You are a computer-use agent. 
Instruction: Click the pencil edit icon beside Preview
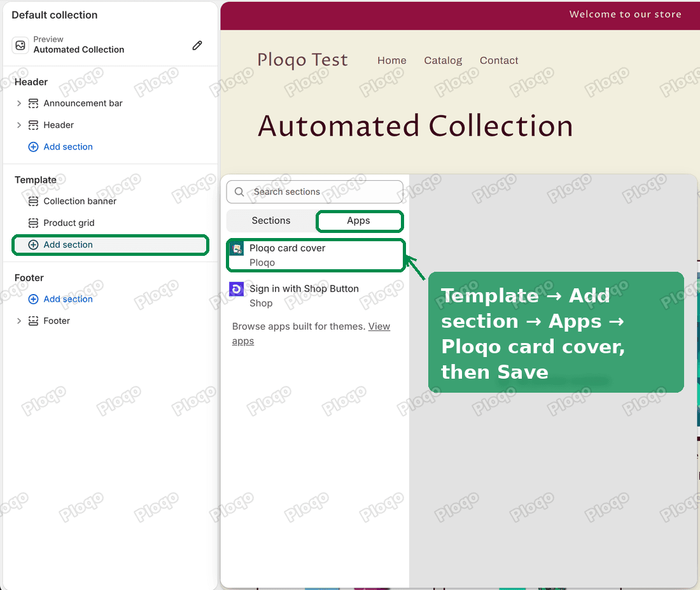tap(197, 45)
